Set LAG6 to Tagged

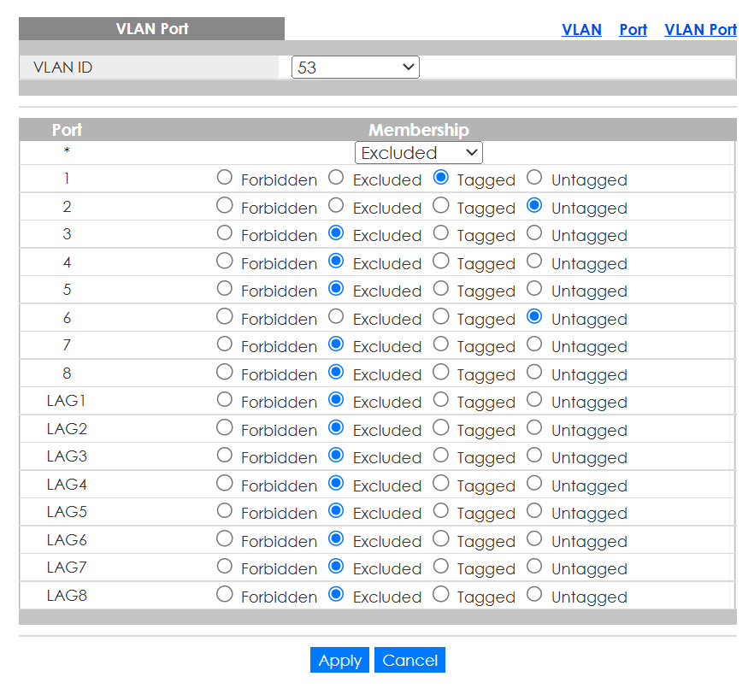tap(440, 538)
